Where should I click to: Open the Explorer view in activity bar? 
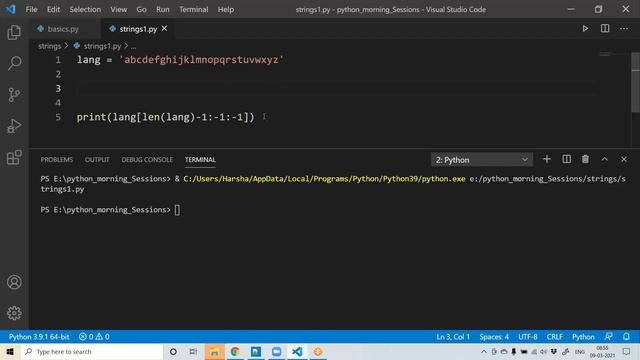[14, 32]
